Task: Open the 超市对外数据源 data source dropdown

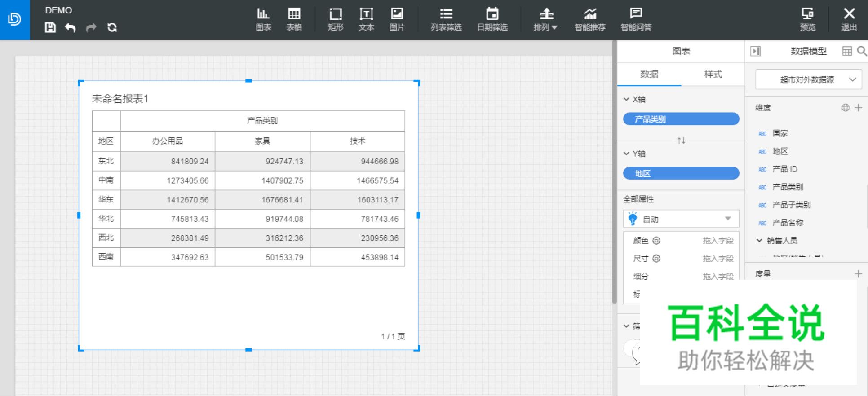Action: [x=808, y=79]
